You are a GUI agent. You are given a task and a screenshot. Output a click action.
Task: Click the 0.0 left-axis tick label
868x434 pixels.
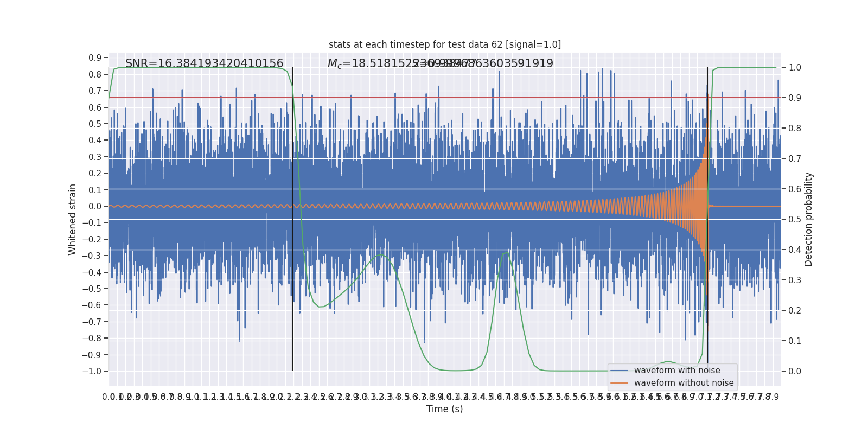pyautogui.click(x=95, y=206)
